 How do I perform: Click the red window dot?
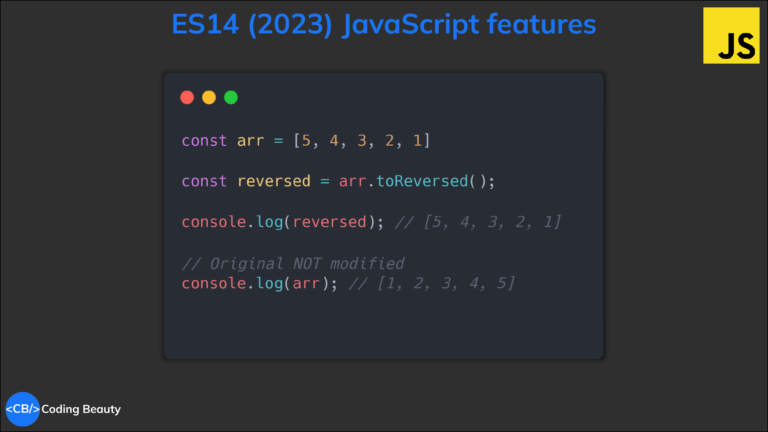[x=187, y=97]
